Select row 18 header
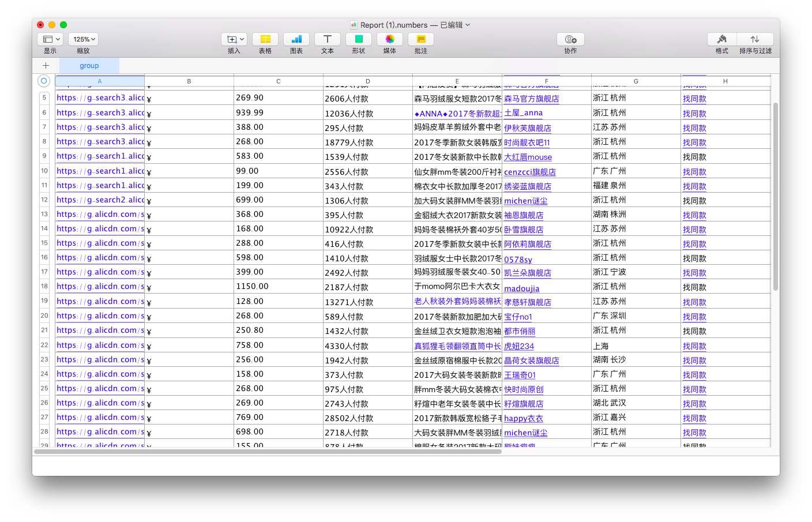This screenshot has height=522, width=812. tap(44, 286)
